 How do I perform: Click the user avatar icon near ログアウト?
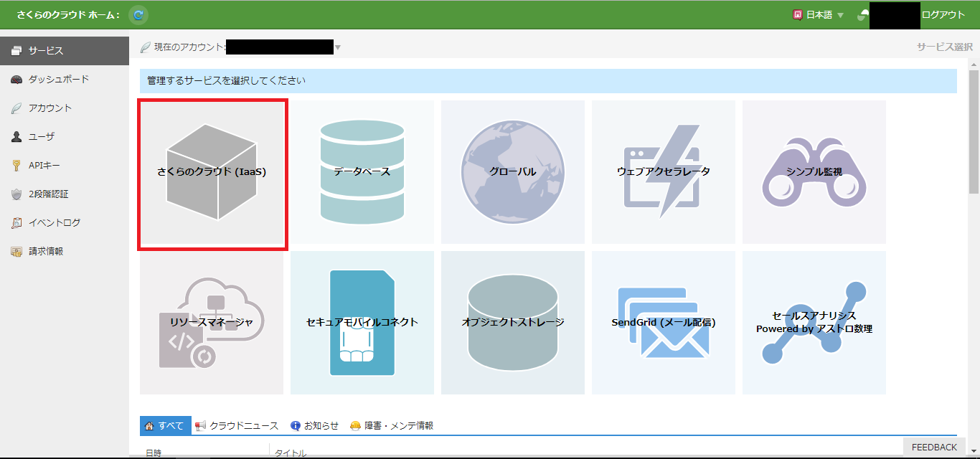click(x=862, y=15)
